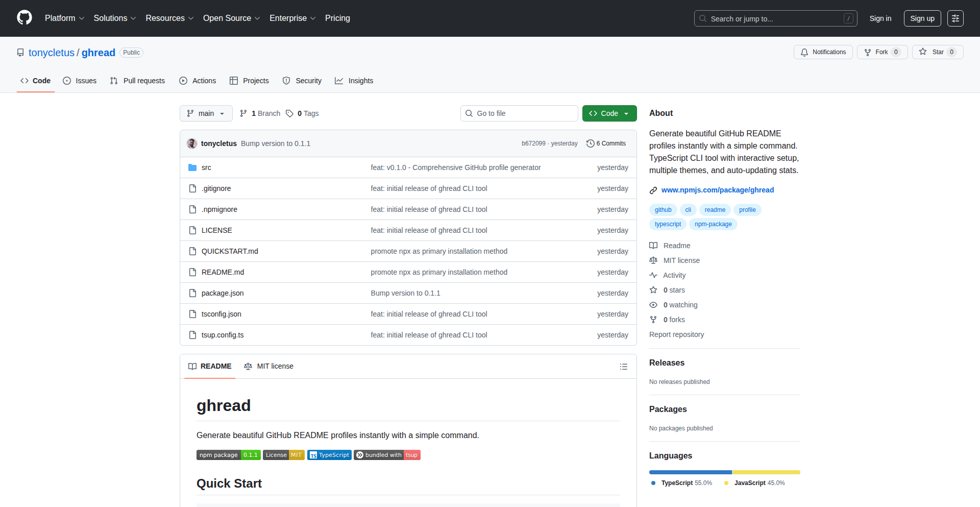Click the eye icon beside 0 watching

[x=653, y=305]
